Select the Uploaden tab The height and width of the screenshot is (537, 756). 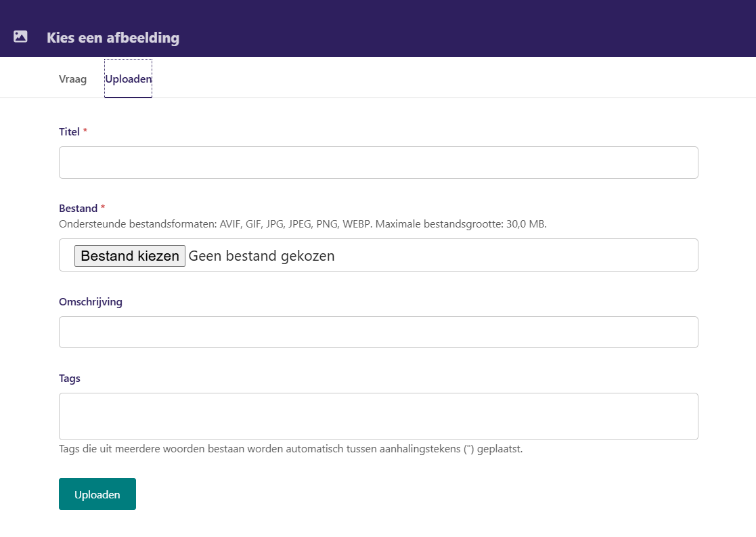[x=129, y=79]
